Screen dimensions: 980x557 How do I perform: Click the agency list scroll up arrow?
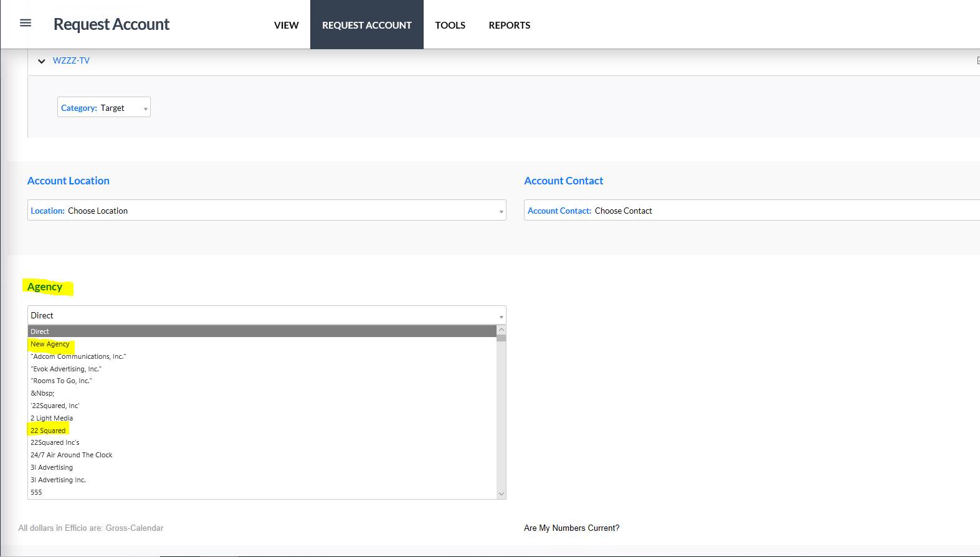[502, 330]
